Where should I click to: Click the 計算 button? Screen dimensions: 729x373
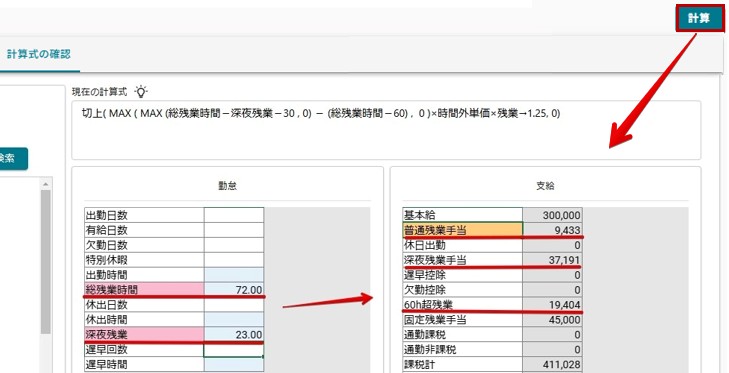(699, 18)
